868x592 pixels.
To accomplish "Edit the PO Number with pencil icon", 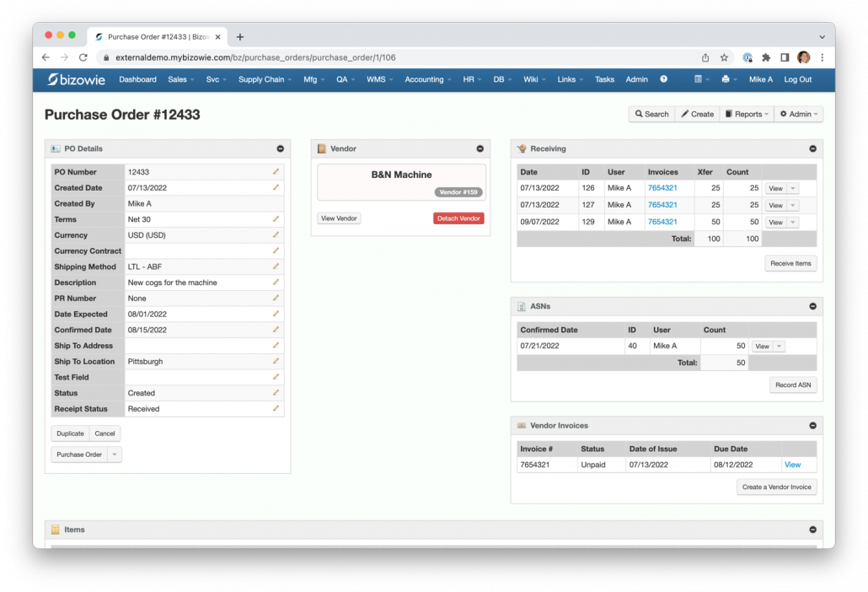I will coord(276,172).
